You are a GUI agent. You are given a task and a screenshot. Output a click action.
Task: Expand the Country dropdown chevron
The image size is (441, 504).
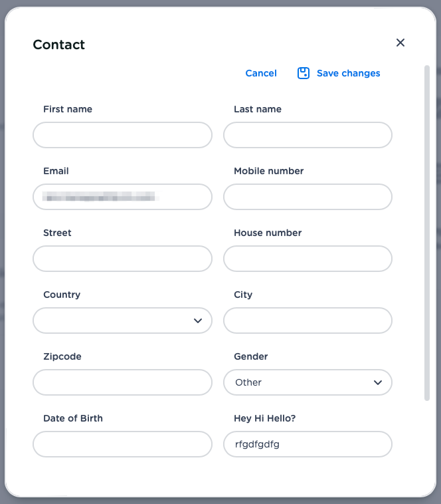(x=197, y=320)
